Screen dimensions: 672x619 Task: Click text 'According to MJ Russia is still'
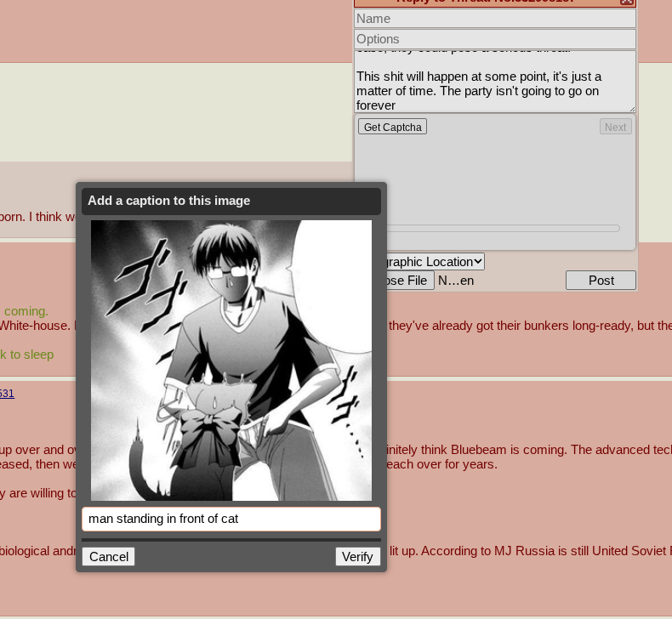point(505,551)
